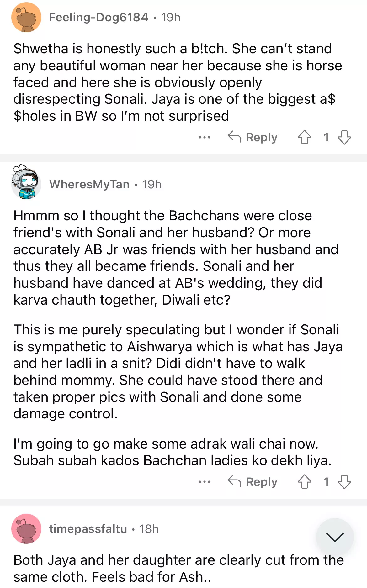Open more options for Feeling-Dog6184's comment

click(205, 137)
